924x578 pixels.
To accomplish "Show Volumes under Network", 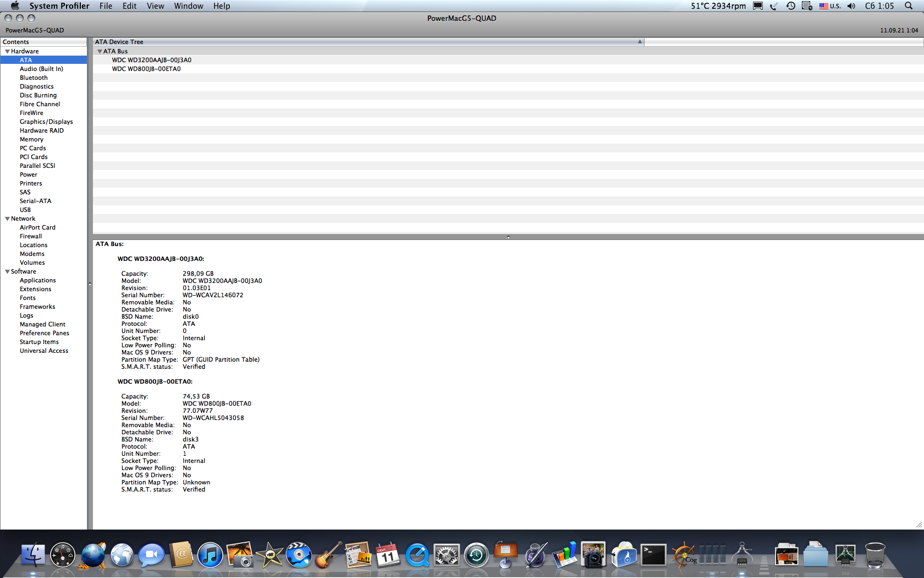I will (x=32, y=263).
